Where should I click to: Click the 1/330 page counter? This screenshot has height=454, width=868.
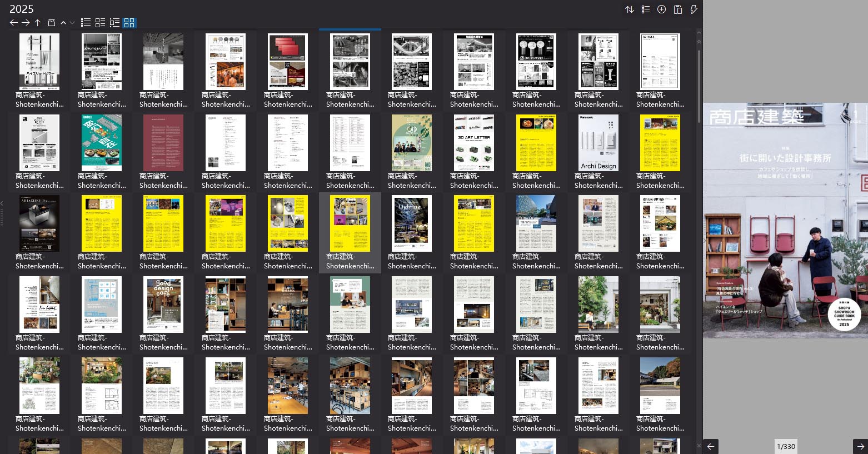coord(786,446)
